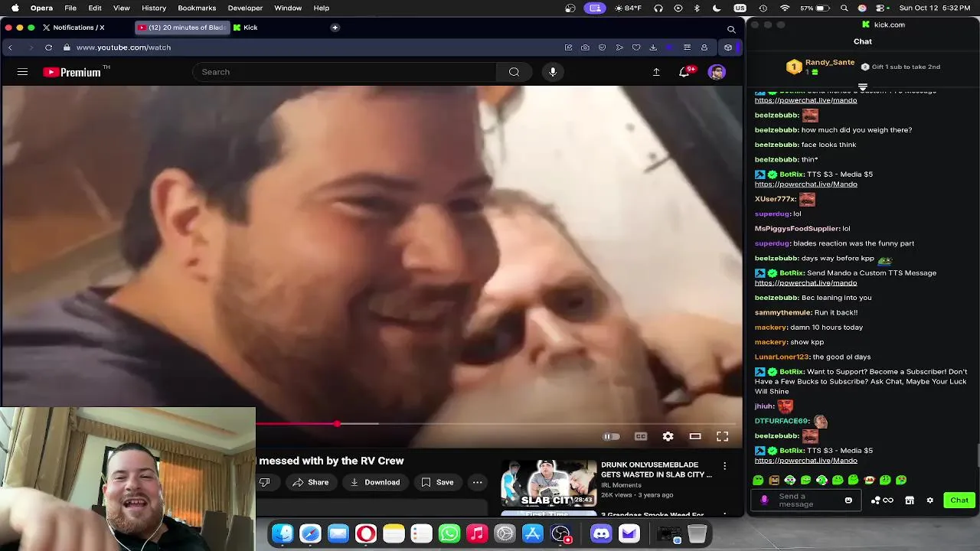Dislike the video with thumbs-down
Screen dimensions: 980x551
(x=265, y=482)
